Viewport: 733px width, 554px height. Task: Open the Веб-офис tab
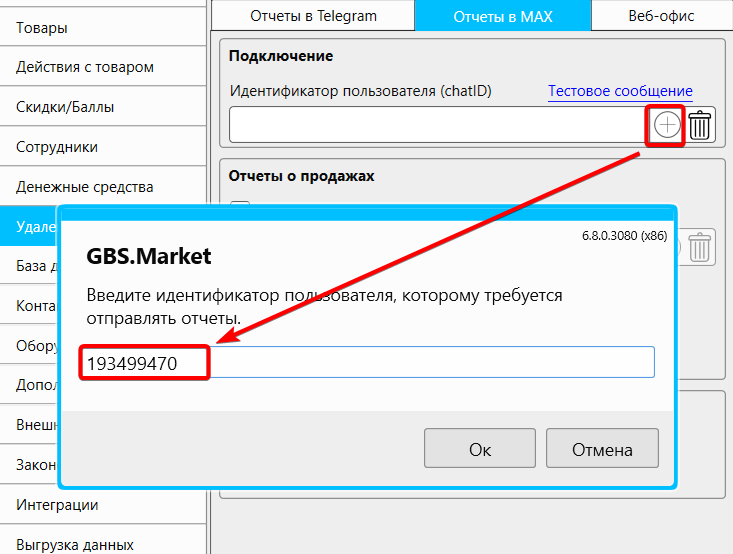[661, 16]
